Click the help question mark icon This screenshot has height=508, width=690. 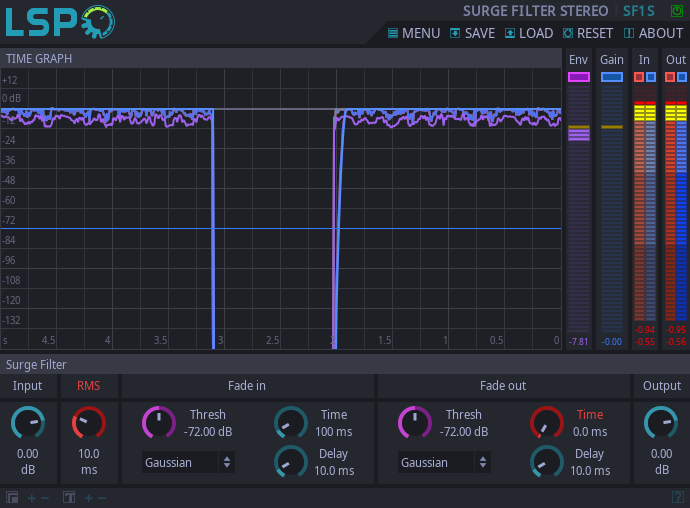pyautogui.click(x=678, y=498)
